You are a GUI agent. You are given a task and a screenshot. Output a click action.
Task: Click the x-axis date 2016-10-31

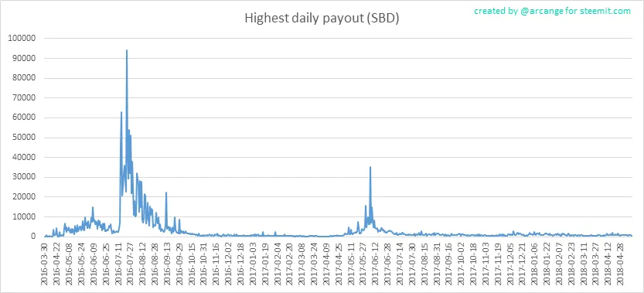tap(204, 264)
